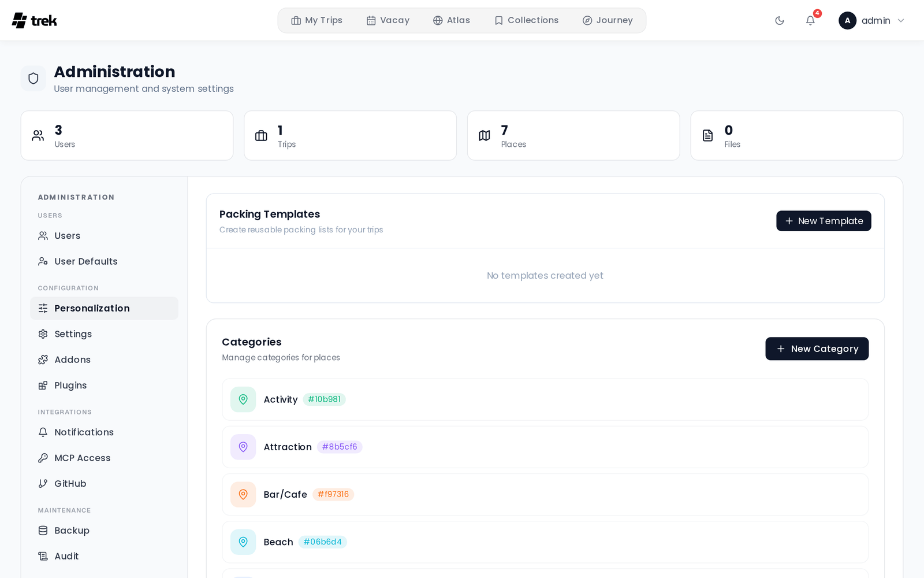The height and width of the screenshot is (578, 924).
Task: Click the Beach category pin icon
Action: pos(243,542)
